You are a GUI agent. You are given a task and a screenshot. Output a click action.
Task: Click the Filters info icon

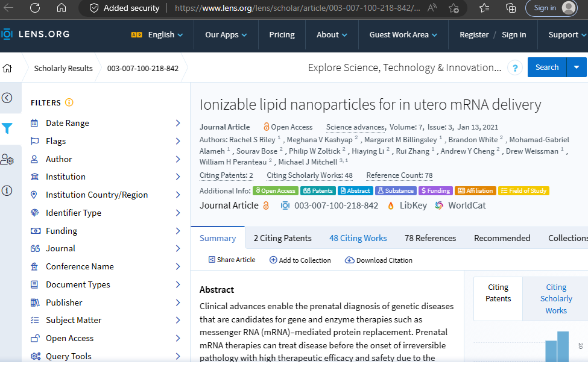[x=69, y=102]
